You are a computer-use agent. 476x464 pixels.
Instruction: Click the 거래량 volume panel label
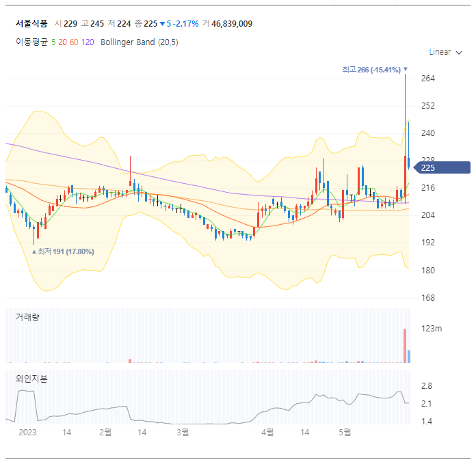point(27,317)
